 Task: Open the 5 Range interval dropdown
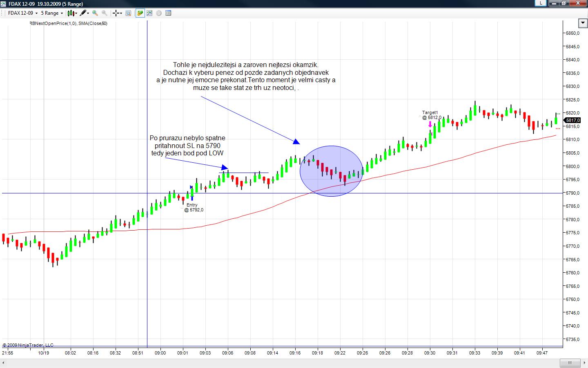click(52, 13)
